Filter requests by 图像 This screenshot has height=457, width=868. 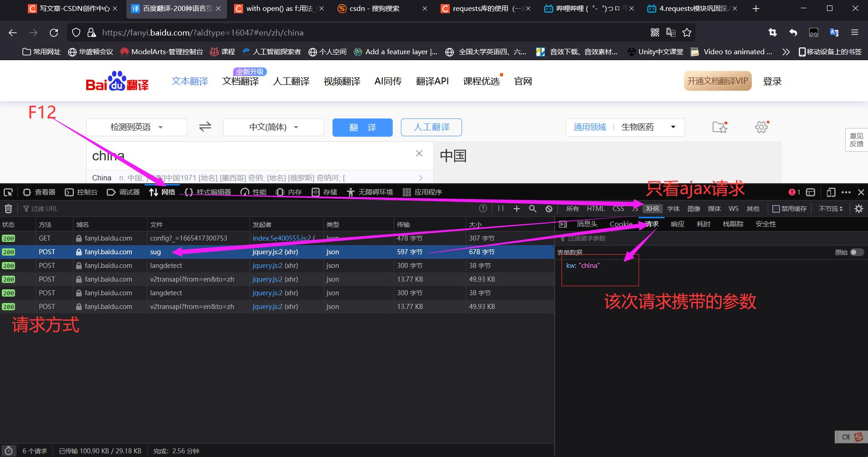coord(694,209)
